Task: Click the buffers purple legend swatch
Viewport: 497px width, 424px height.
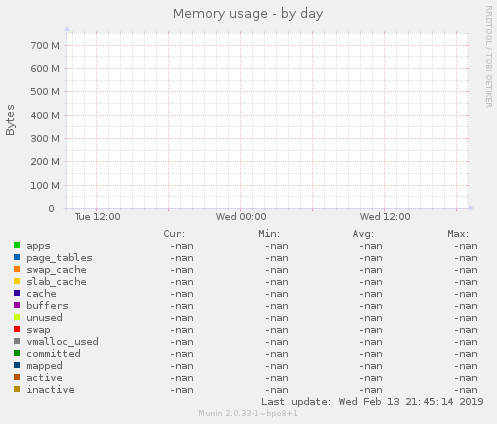Action: point(17,305)
